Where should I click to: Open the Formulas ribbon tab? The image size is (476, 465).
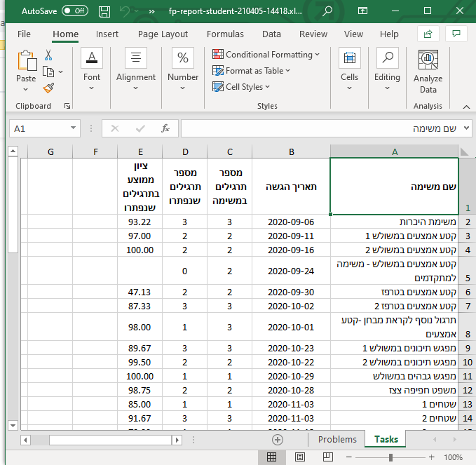[x=225, y=34]
